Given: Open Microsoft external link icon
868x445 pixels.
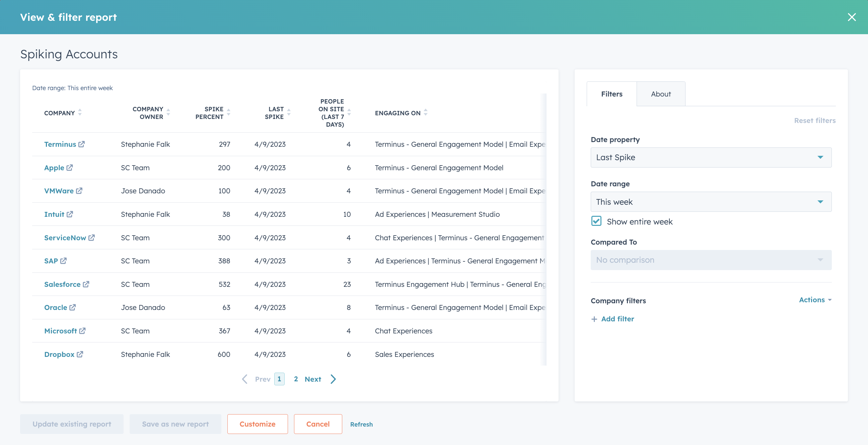Looking at the screenshot, I should pos(83,331).
